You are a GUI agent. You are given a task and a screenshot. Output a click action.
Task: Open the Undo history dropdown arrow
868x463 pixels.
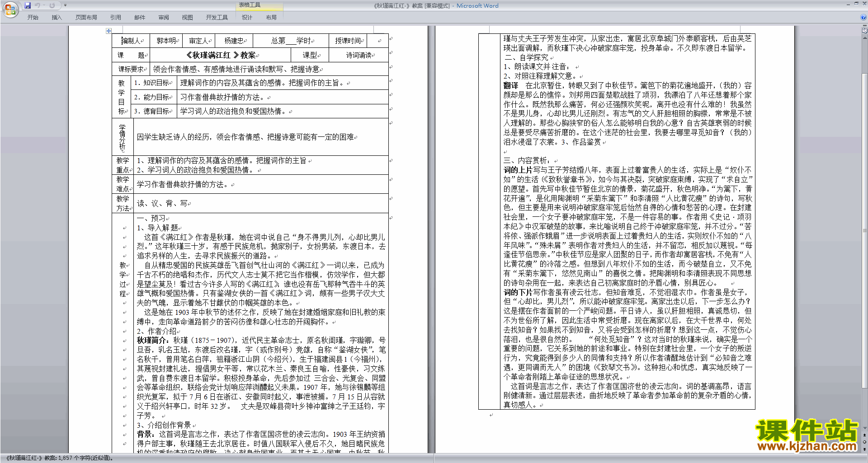44,5
